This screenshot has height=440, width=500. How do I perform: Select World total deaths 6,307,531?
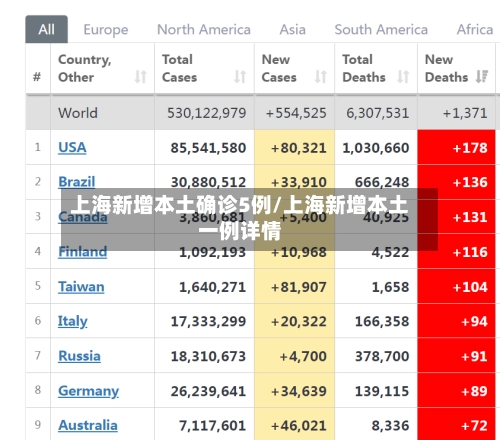point(377,113)
